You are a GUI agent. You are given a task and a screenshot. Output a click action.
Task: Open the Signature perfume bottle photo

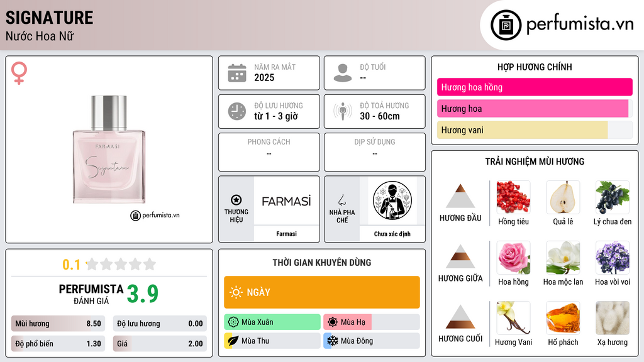pos(109,150)
